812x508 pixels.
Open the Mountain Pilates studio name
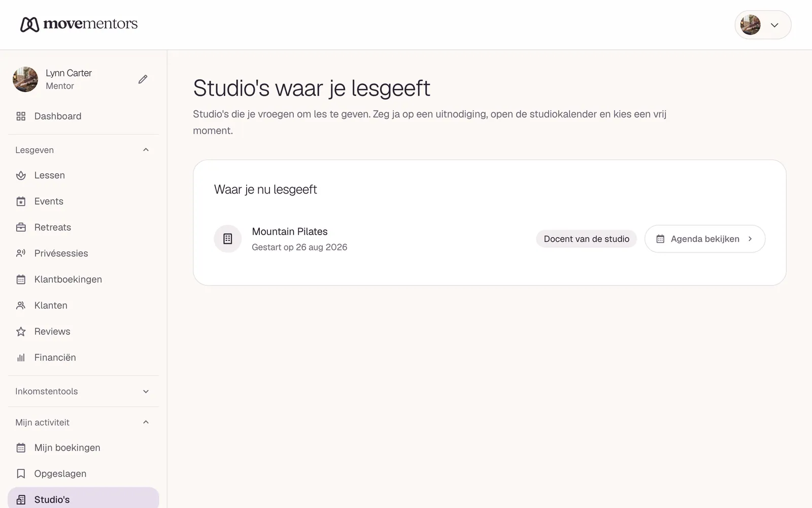point(290,232)
